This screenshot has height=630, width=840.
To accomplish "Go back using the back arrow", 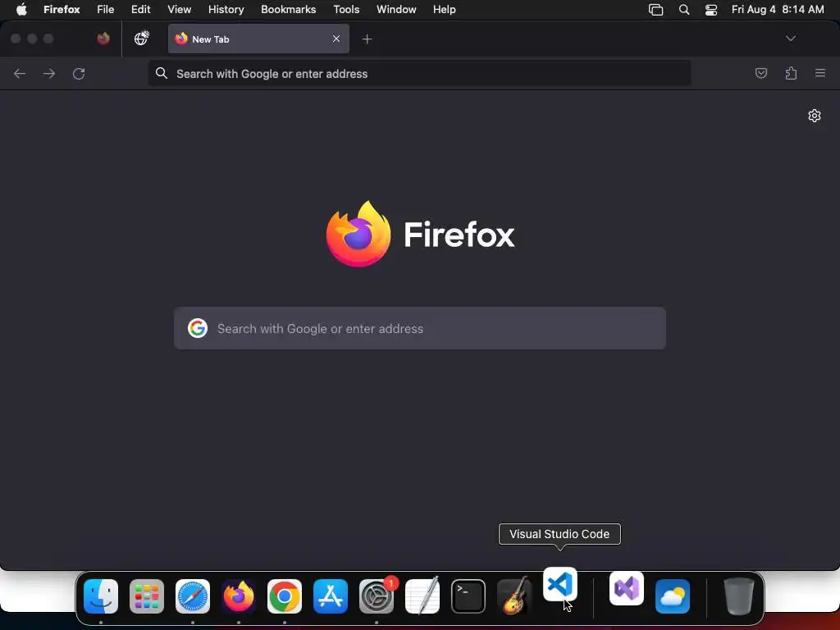I will (x=20, y=73).
